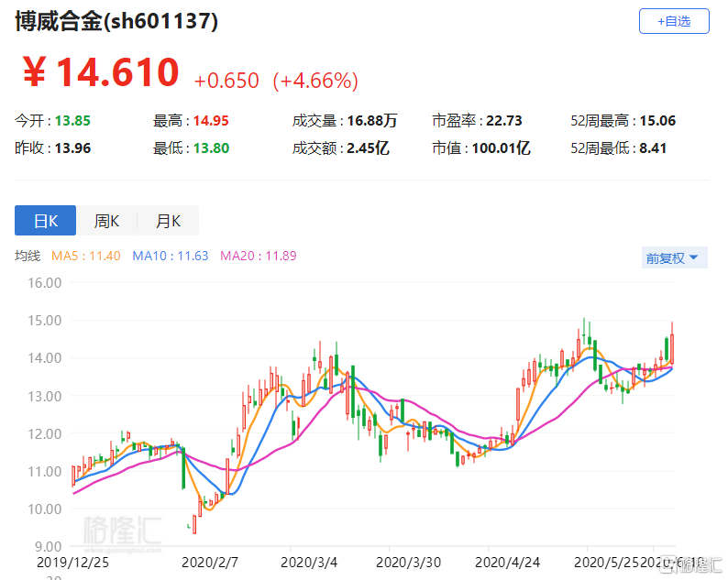The width and height of the screenshot is (728, 580).
Task: Add stock via +自选 button
Action: 674,21
